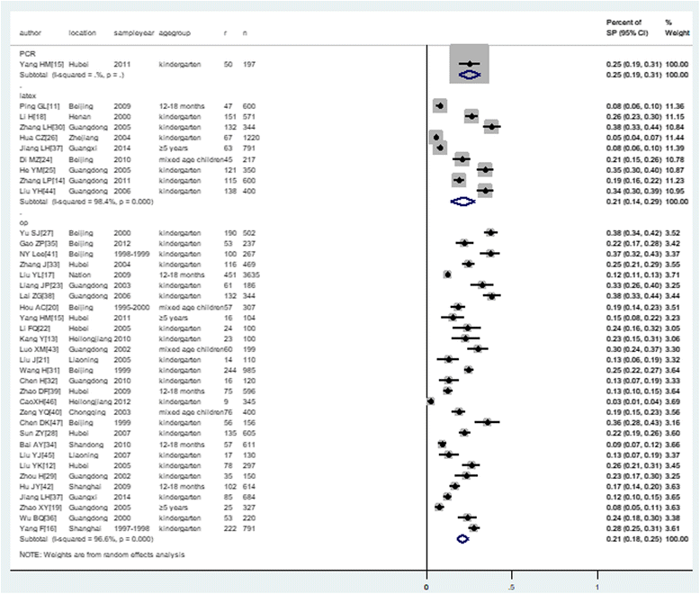Click author 'Li H[18]'
Image resolution: width=700 pixels, height=594 pixels.
(32, 117)
